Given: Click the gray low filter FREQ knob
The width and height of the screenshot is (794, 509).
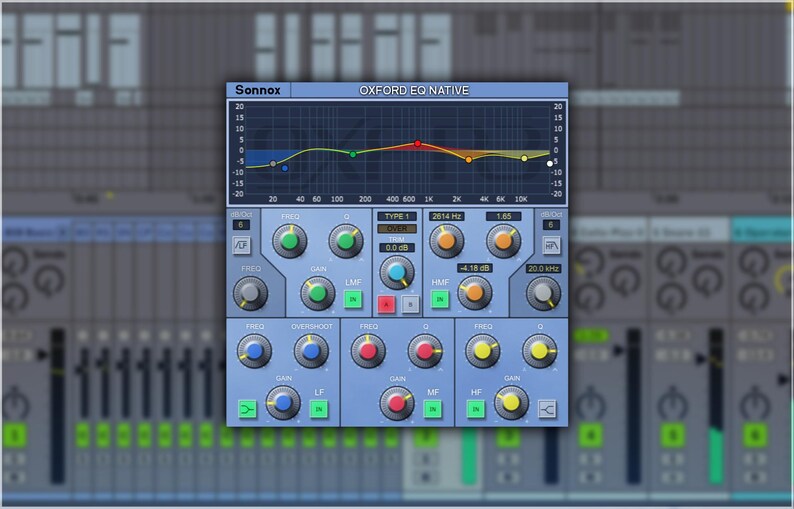Looking at the screenshot, I should point(250,293).
